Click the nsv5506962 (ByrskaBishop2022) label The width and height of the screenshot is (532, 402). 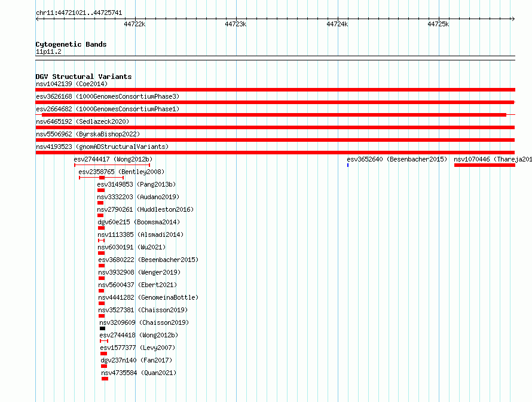click(x=88, y=134)
